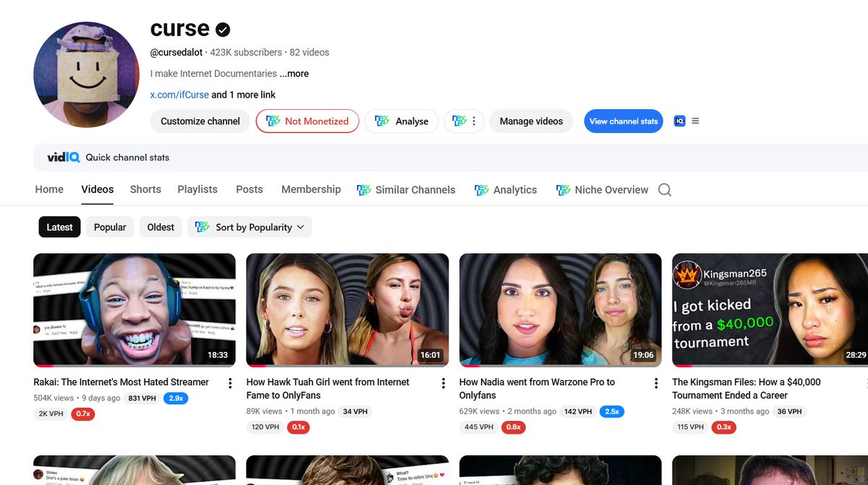This screenshot has height=485, width=868.
Task: Select the Videos tab
Action: [98, 189]
